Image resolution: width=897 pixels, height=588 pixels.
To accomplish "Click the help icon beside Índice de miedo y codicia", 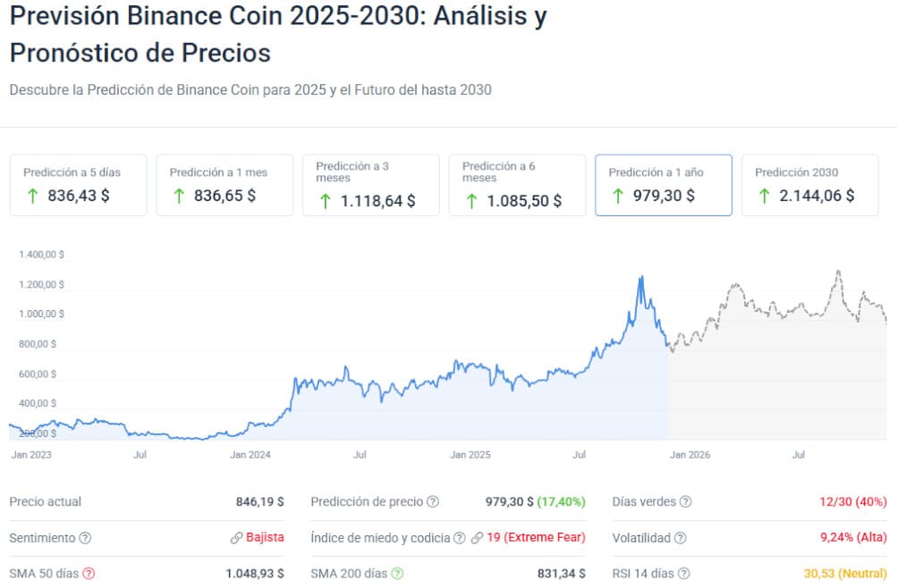I will 459,538.
